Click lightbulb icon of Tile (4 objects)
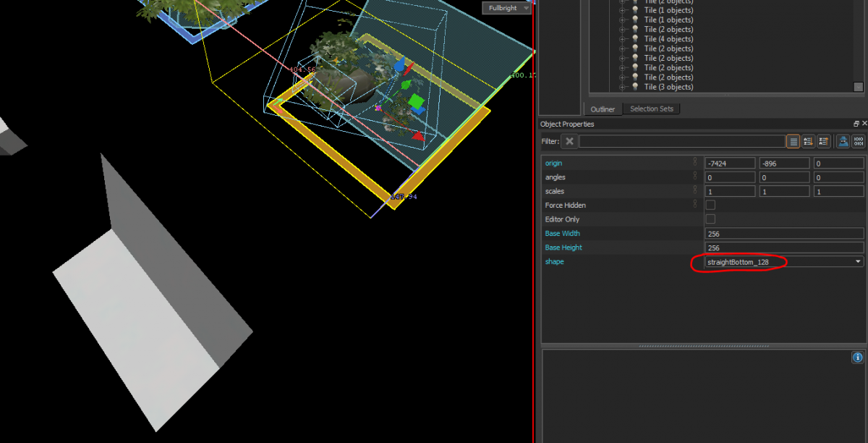Viewport: 868px width, 443px height. click(x=635, y=39)
